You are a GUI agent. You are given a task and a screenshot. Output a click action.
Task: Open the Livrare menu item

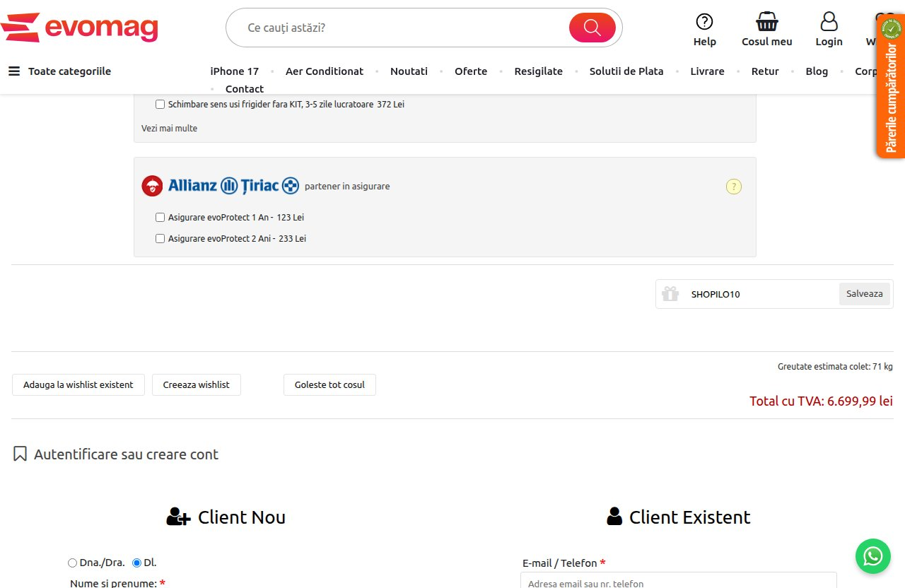click(x=708, y=71)
